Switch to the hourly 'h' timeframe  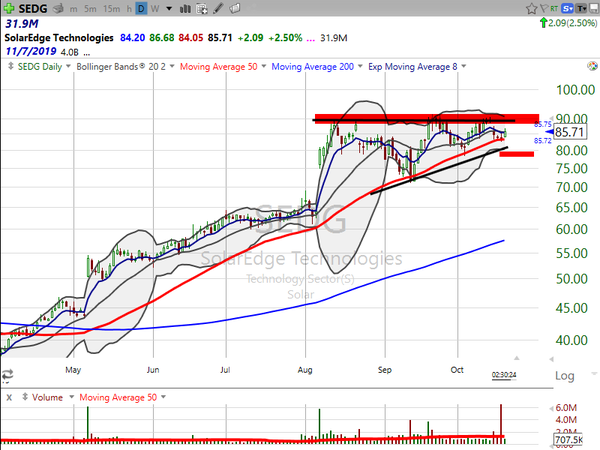129,8
